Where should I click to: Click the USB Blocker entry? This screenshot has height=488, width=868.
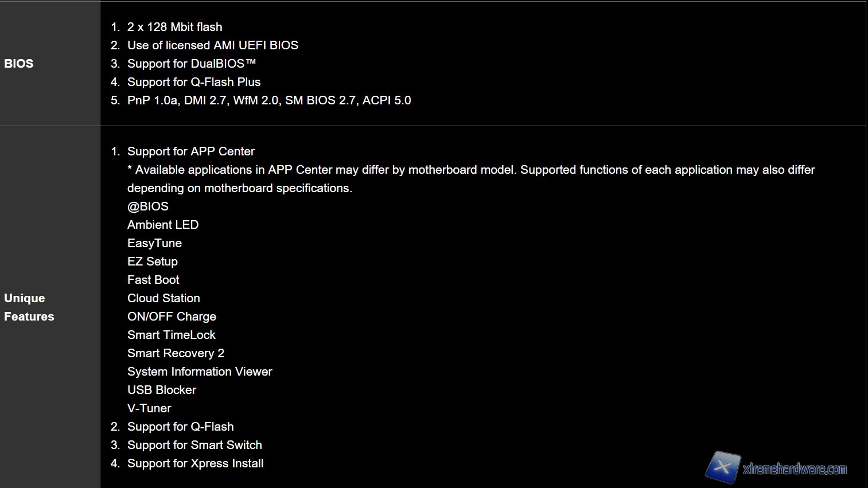162,390
